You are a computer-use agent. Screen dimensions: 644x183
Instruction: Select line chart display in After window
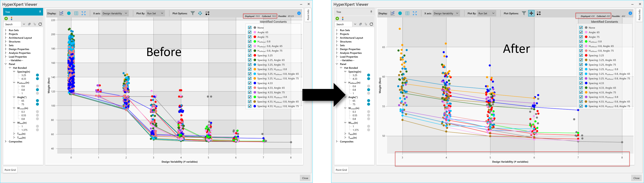point(393,13)
